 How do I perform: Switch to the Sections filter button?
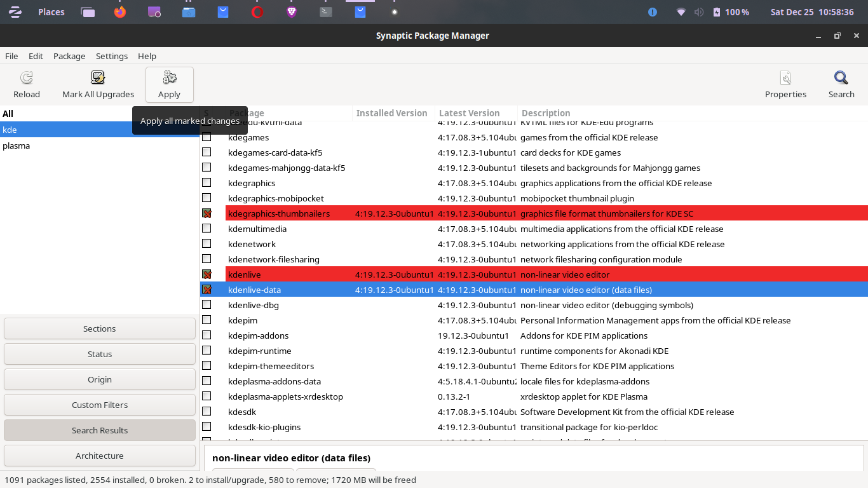click(100, 329)
